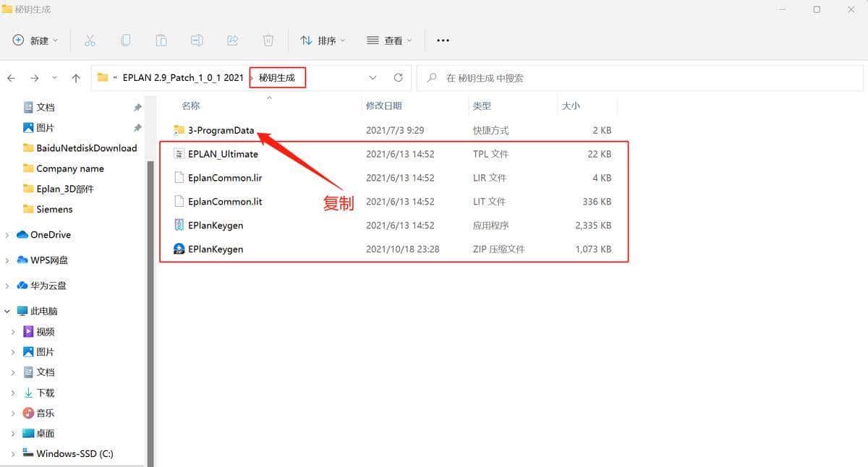Viewport: 868px width, 467px height.
Task: Open the 新建 (New) dropdown menu
Action: pyautogui.click(x=36, y=40)
